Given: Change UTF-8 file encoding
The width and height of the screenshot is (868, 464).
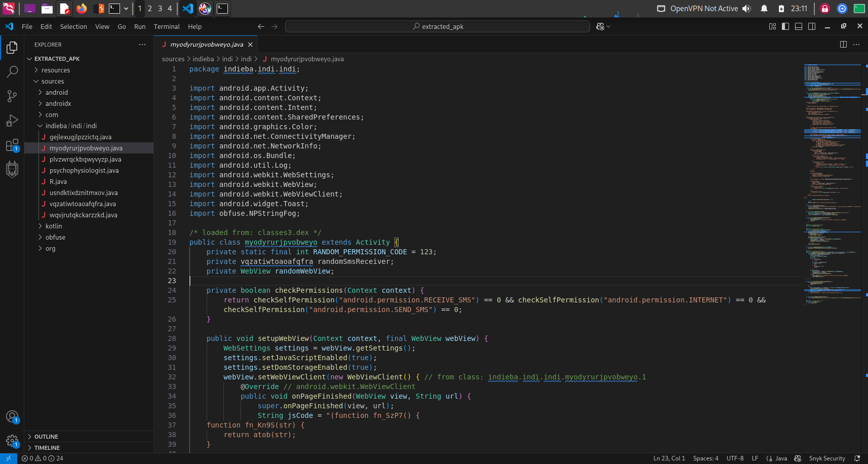Looking at the screenshot, I should (735, 458).
